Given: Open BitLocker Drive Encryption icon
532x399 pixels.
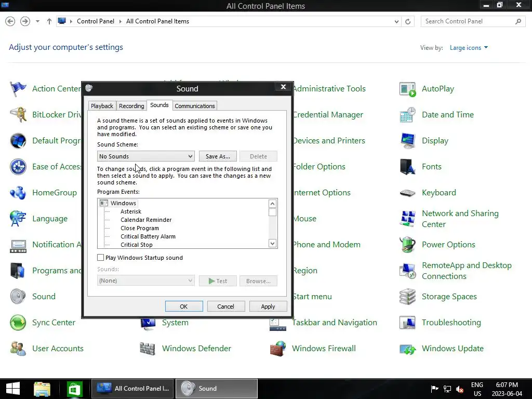Looking at the screenshot, I should click(x=18, y=115).
